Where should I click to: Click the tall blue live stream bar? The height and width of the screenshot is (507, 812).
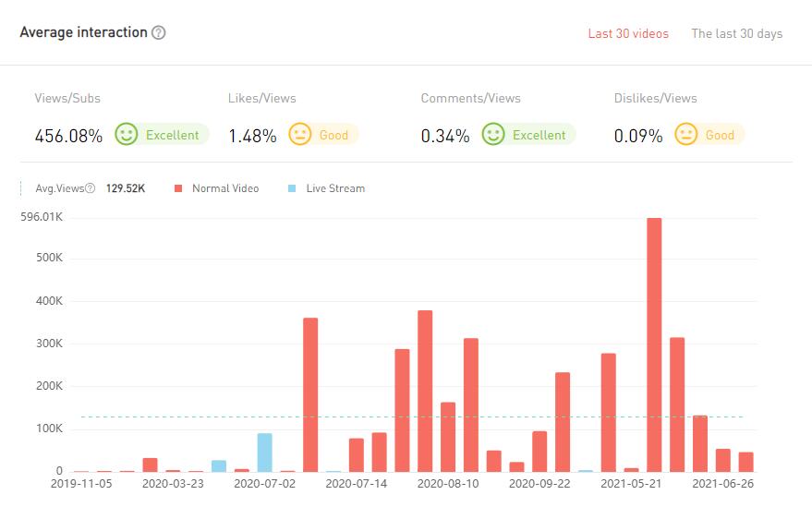pos(265,453)
